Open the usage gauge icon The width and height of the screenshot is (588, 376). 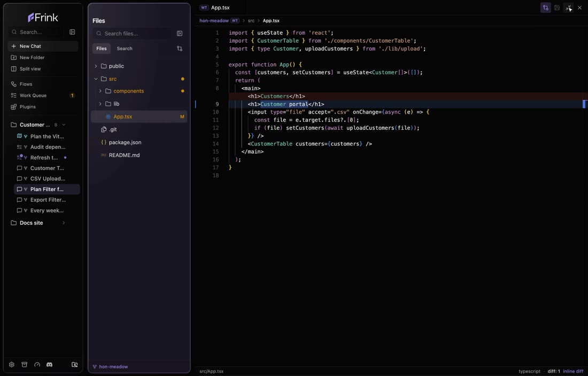pos(37,364)
